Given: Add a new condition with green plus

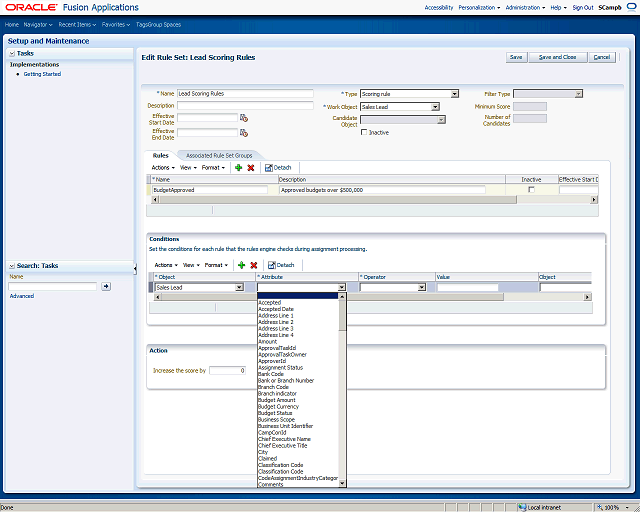Looking at the screenshot, I should pos(242,265).
